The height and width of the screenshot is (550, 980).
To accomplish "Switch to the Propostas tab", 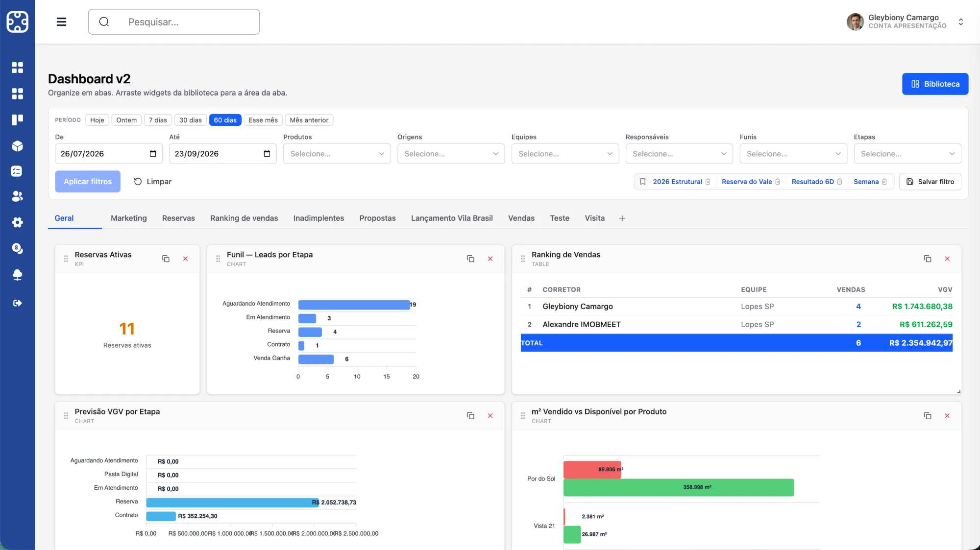I will [377, 218].
